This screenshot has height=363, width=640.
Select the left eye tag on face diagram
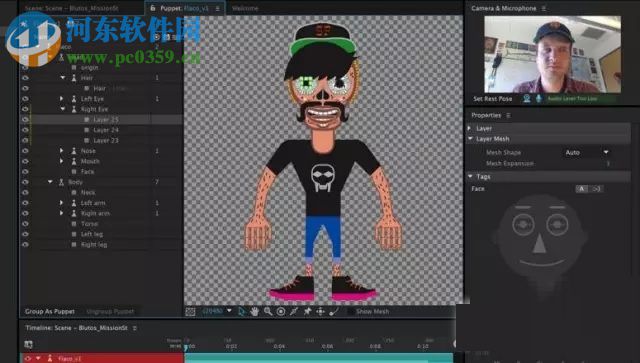(x=523, y=225)
